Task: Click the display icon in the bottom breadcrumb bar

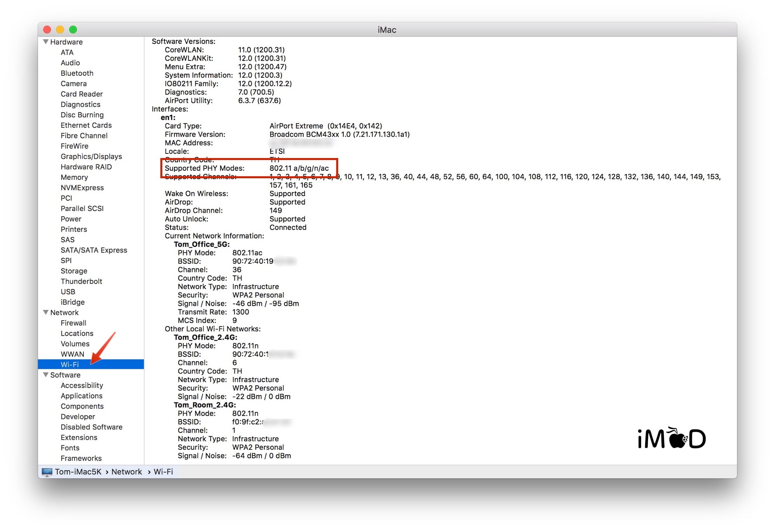Action: click(47, 471)
